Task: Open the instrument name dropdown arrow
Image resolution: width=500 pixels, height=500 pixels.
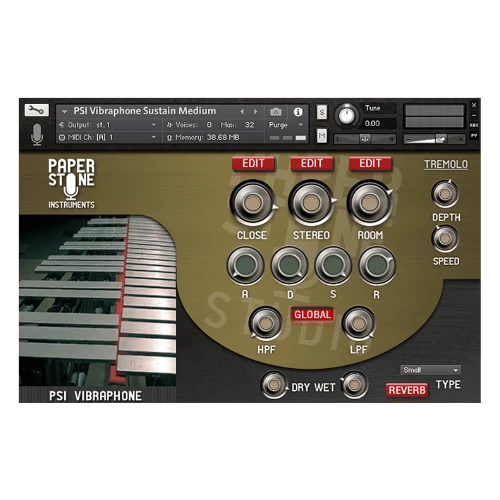Action: pyautogui.click(x=65, y=111)
